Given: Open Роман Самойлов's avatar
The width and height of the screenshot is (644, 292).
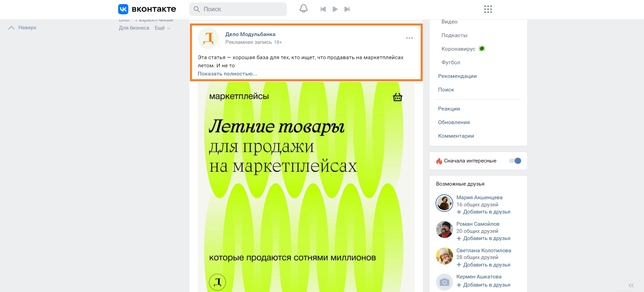Looking at the screenshot, I should pos(444,229).
